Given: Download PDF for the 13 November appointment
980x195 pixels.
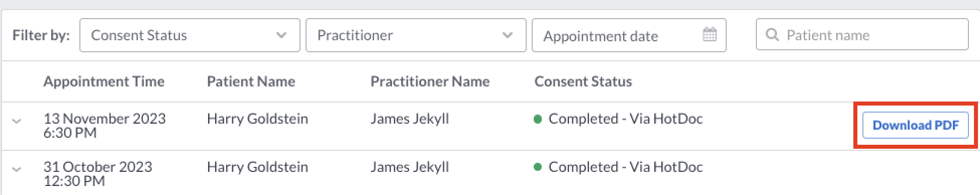Looking at the screenshot, I should point(916,125).
